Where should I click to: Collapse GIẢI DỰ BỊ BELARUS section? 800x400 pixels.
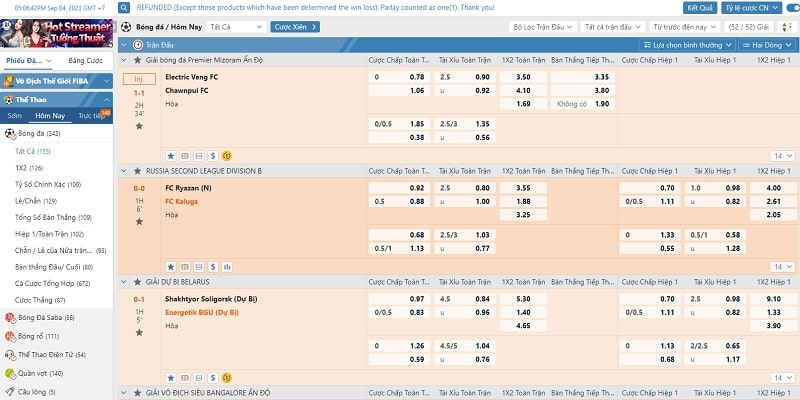tap(123, 282)
